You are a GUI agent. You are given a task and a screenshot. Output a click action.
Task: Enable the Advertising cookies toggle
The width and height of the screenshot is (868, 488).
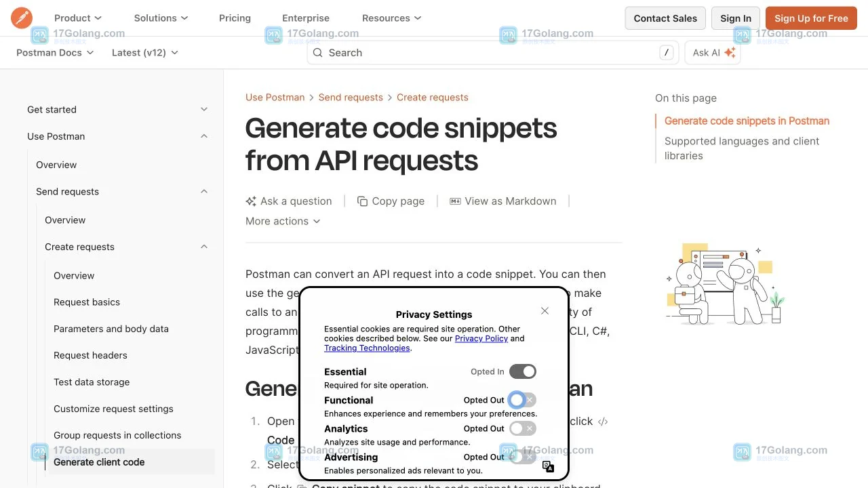[x=523, y=457]
